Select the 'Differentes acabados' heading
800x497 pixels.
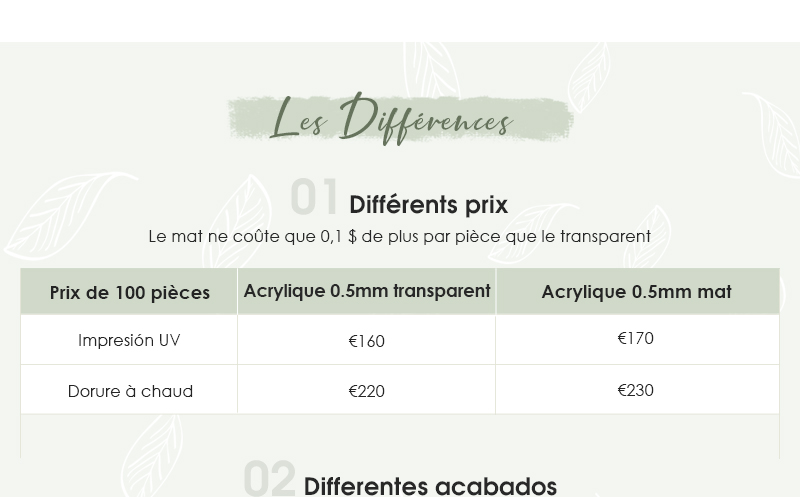(430, 486)
